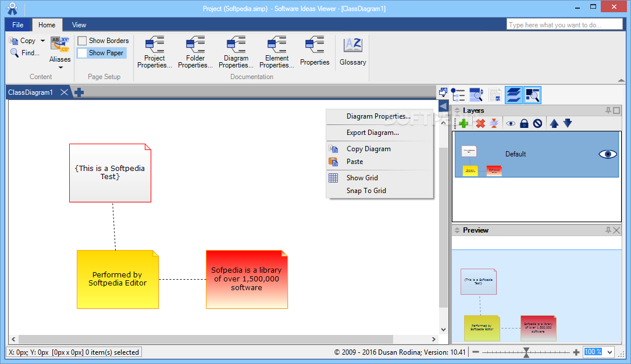Open Element Properties from the ribbon
This screenshot has height=364, width=631.
(x=277, y=52)
